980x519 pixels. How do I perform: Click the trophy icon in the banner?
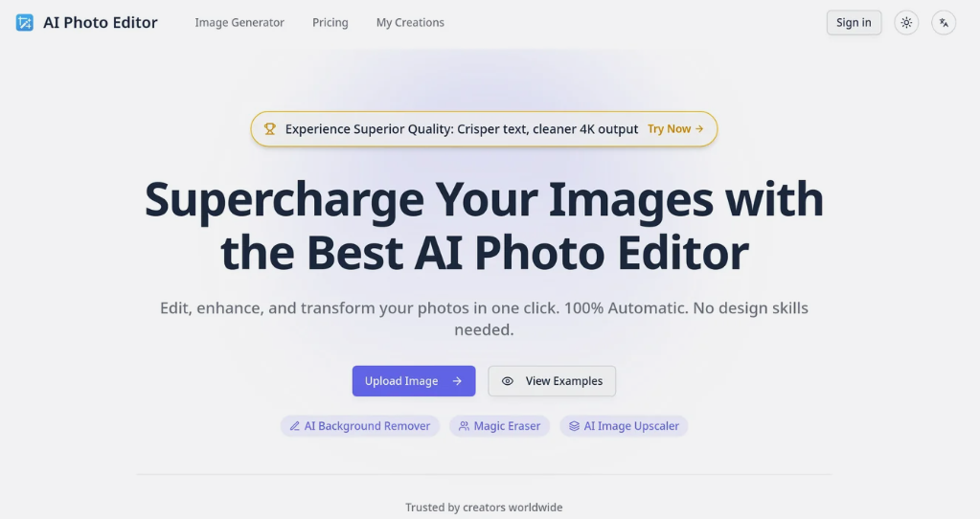270,129
